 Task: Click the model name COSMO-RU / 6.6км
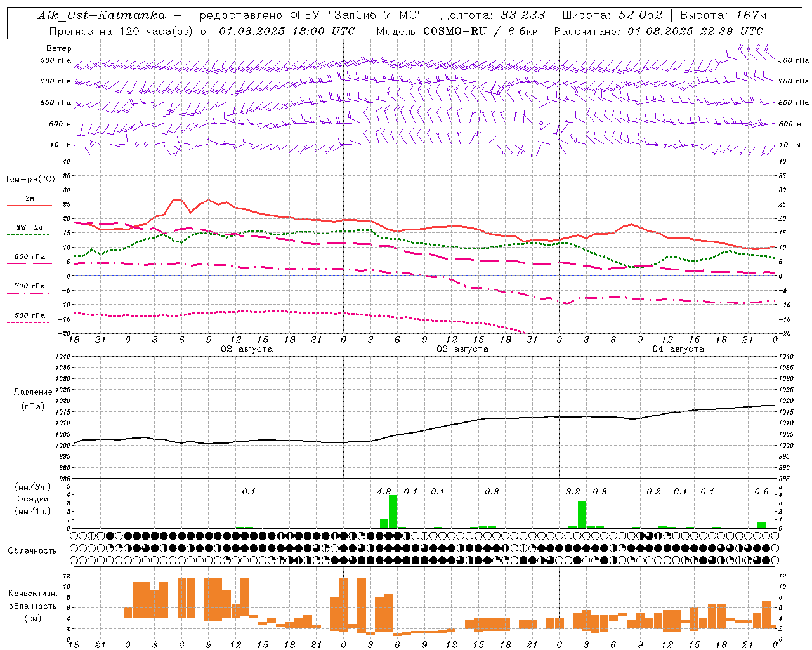click(481, 31)
